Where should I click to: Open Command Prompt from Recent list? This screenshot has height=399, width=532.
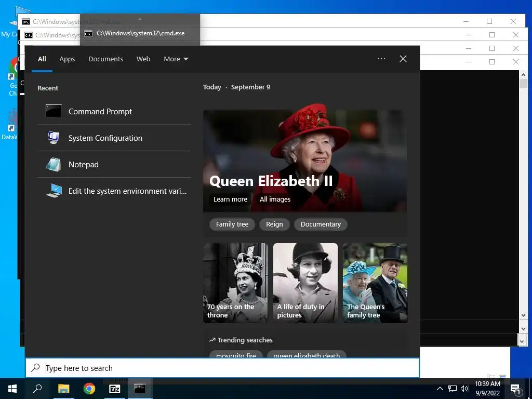(x=114, y=111)
